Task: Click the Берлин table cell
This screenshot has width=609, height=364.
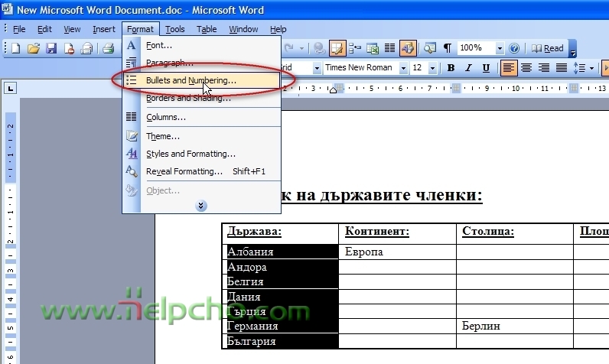Action: point(515,326)
